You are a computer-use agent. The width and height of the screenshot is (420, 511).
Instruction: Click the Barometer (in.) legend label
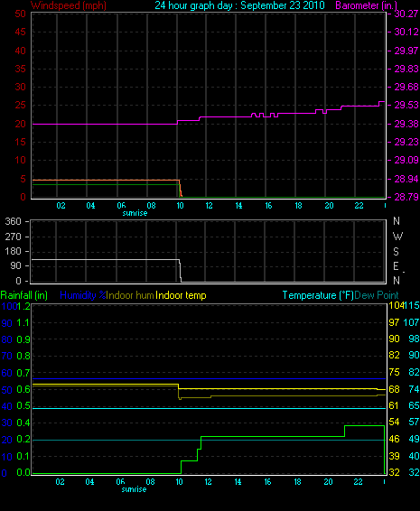pyautogui.click(x=366, y=5)
